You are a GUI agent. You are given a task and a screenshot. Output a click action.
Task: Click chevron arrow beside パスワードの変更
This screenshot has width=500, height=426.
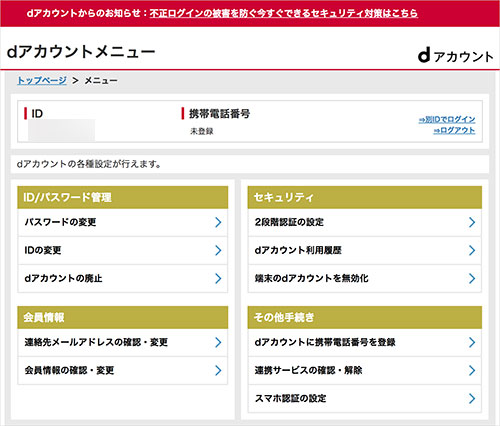coord(218,222)
